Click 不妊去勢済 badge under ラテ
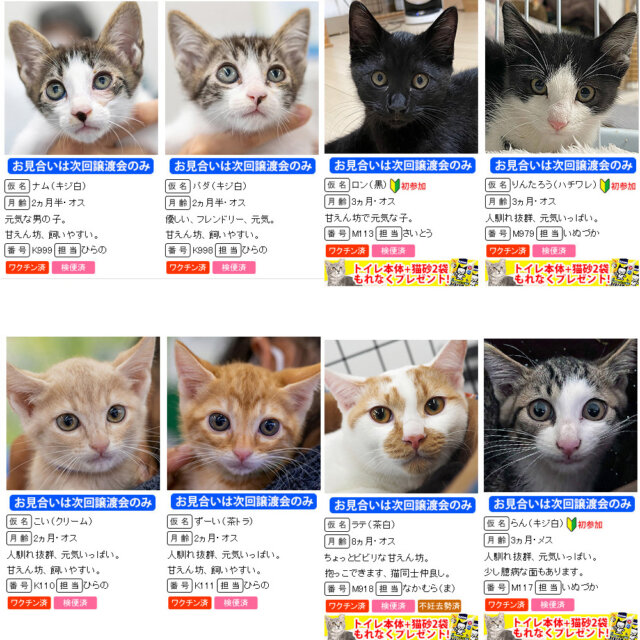Viewport: 640px width, 640px height. coord(439,606)
